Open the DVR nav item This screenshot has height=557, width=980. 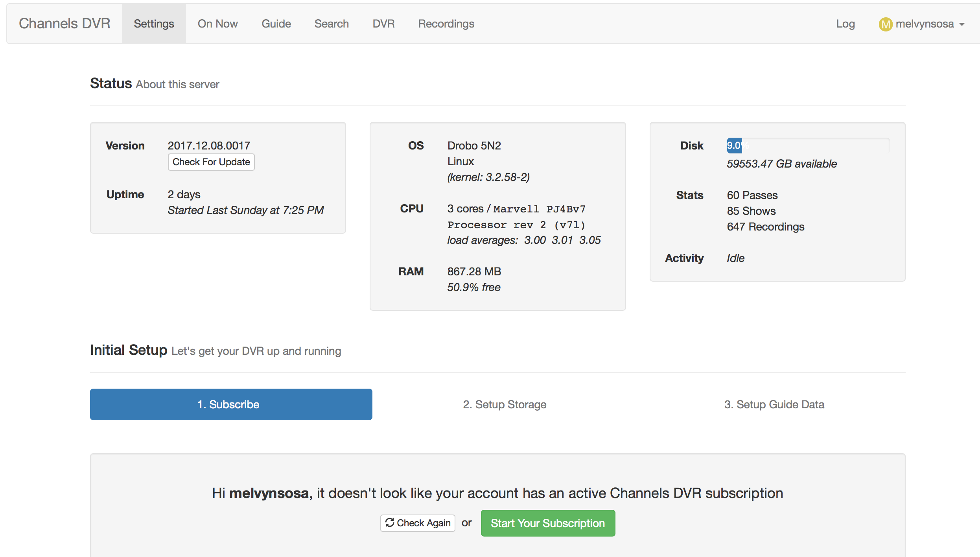pyautogui.click(x=383, y=24)
